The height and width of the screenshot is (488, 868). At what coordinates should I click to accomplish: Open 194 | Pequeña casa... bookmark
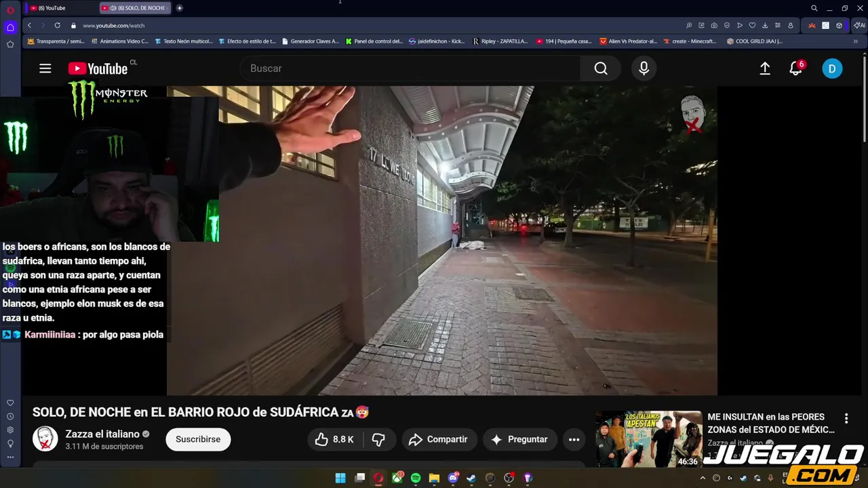click(564, 41)
